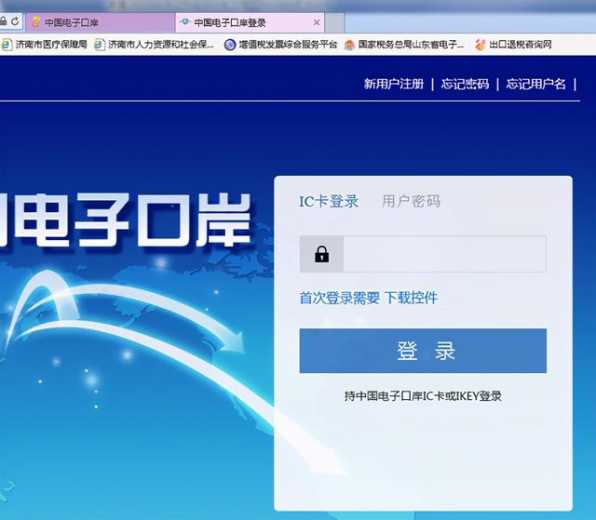The width and height of the screenshot is (596, 520).
Task: Select the IC卡登录 tab
Action: click(x=329, y=201)
